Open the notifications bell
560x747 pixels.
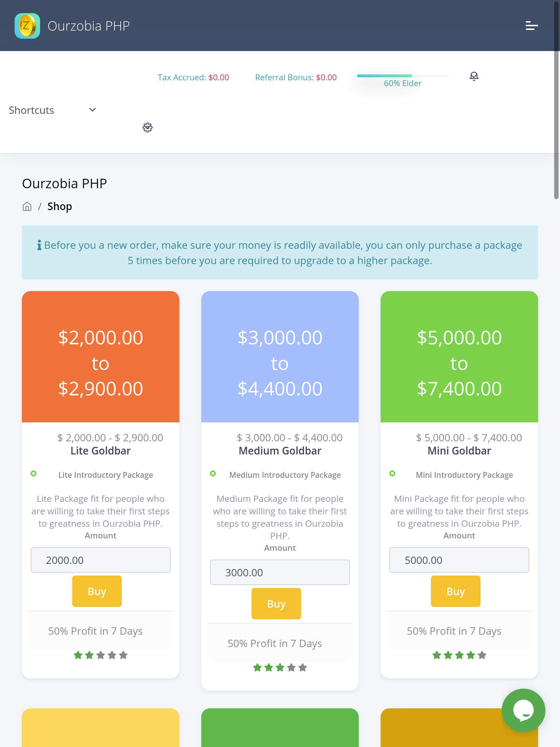point(474,76)
